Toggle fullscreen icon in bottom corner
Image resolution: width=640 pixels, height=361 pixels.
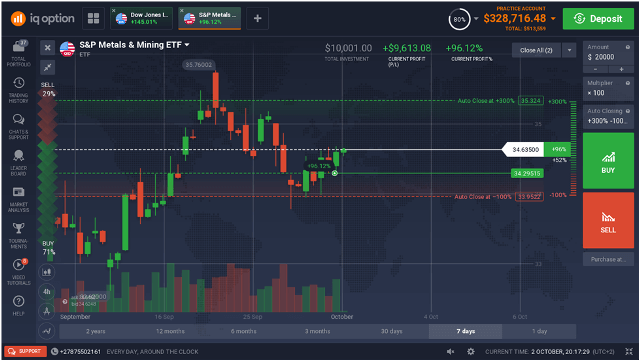629,352
